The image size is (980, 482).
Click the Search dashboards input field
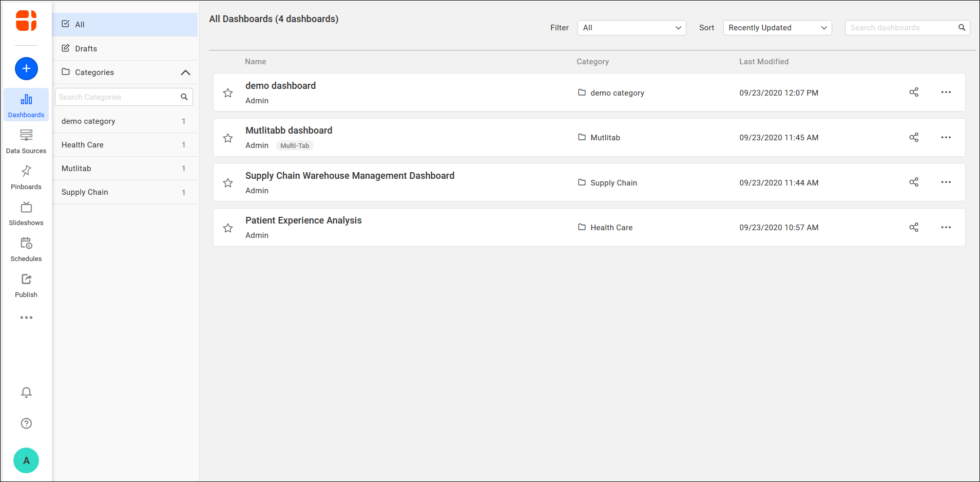point(901,28)
